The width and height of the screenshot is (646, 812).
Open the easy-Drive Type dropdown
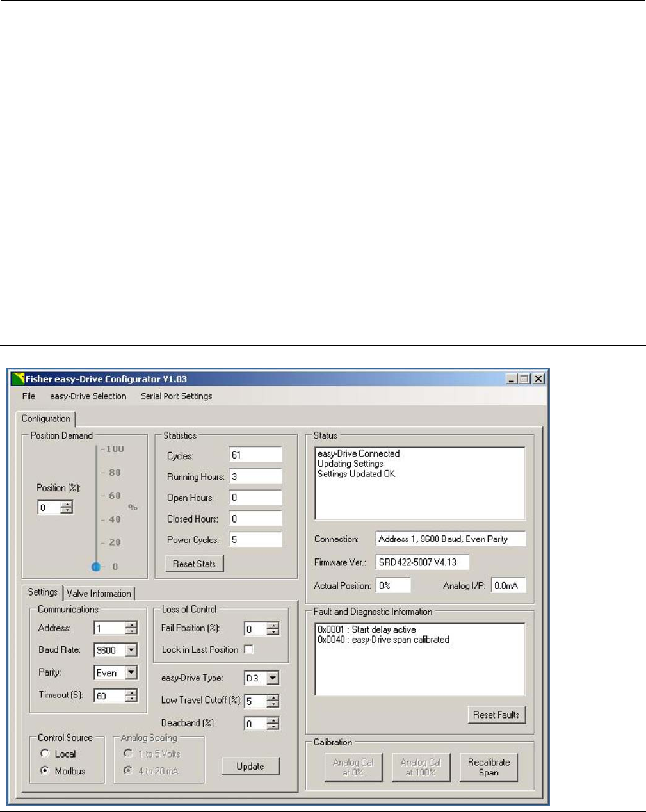[x=273, y=678]
